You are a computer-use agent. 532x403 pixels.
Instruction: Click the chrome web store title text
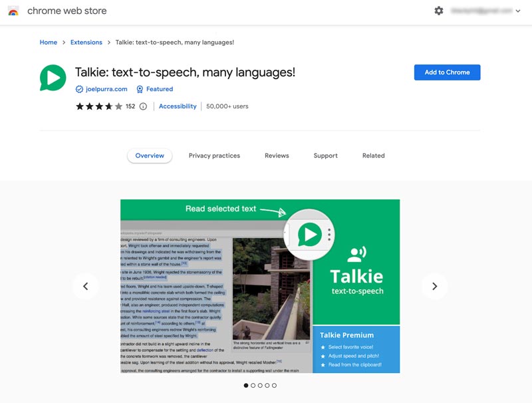click(67, 11)
